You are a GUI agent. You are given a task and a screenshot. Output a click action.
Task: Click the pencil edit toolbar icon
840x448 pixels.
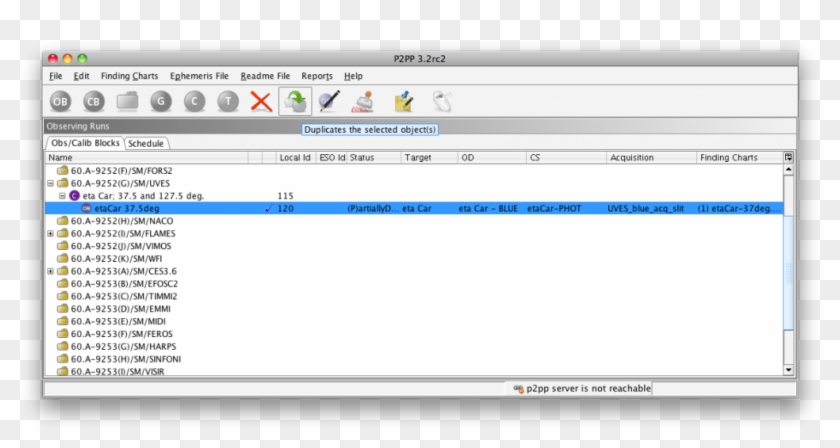tap(329, 101)
